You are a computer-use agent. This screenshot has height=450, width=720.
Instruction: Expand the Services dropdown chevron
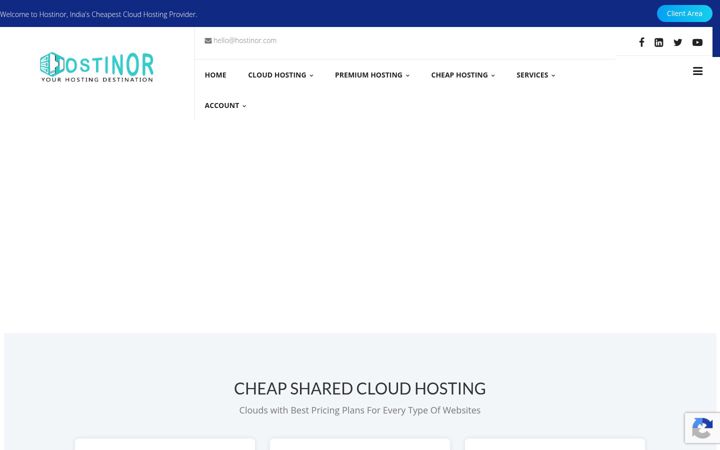[x=553, y=76]
